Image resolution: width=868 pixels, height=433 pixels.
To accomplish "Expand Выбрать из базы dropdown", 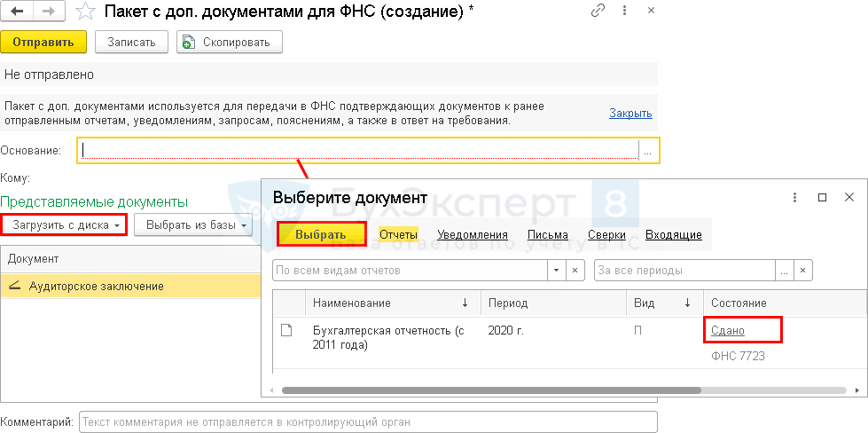I will 193,225.
